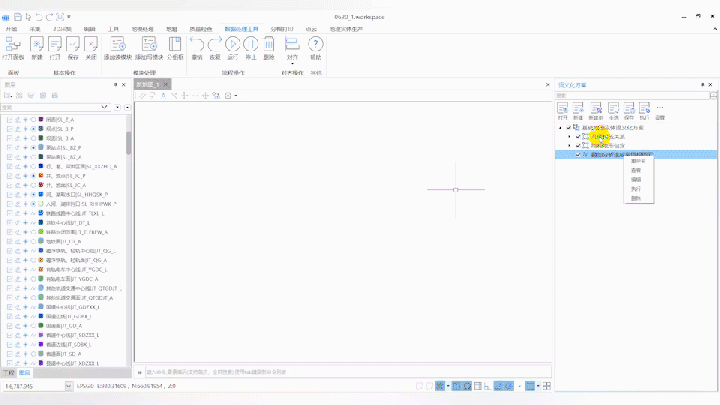Click the Run (运行) icon in the ribbon

click(x=233, y=46)
